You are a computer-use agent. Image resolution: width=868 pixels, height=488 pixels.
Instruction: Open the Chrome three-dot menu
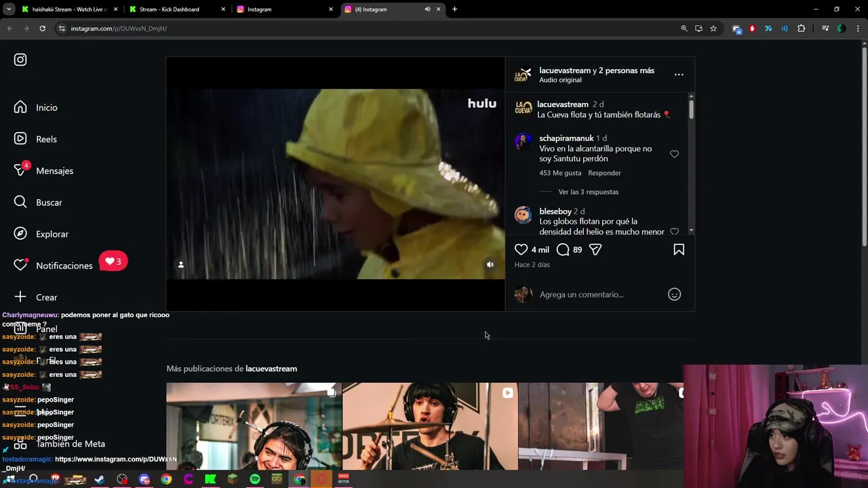click(857, 28)
